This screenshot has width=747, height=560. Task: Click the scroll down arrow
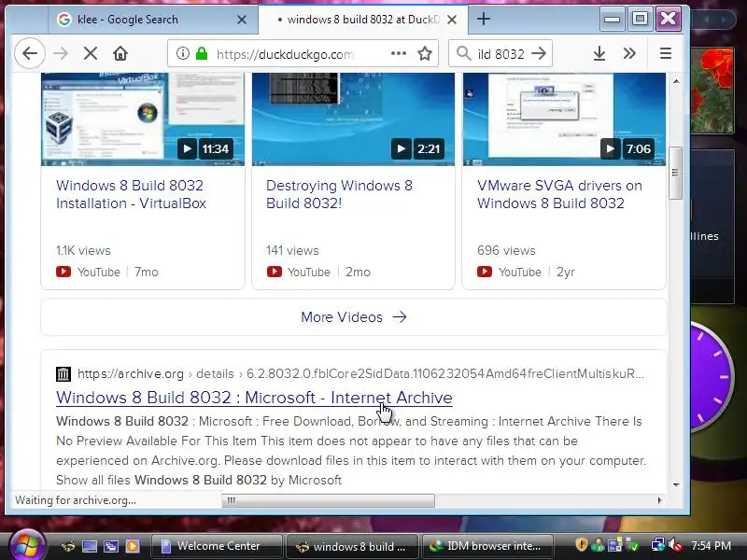[x=676, y=484]
